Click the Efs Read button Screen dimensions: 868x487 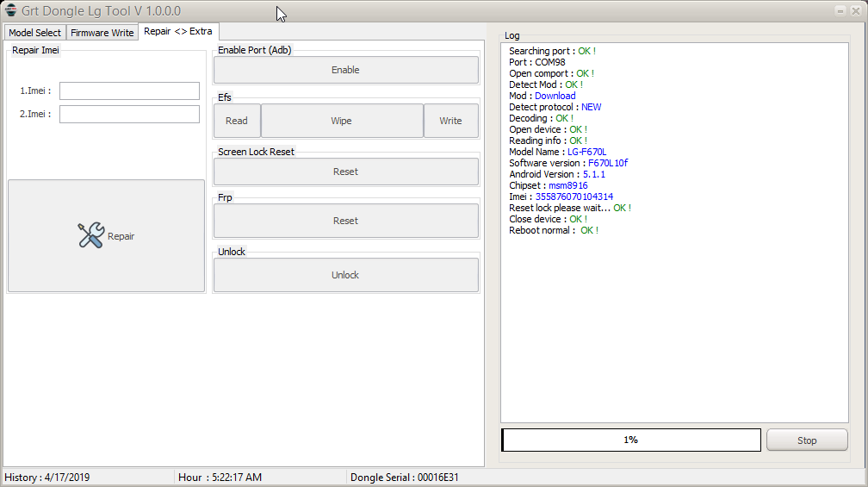pyautogui.click(x=236, y=121)
